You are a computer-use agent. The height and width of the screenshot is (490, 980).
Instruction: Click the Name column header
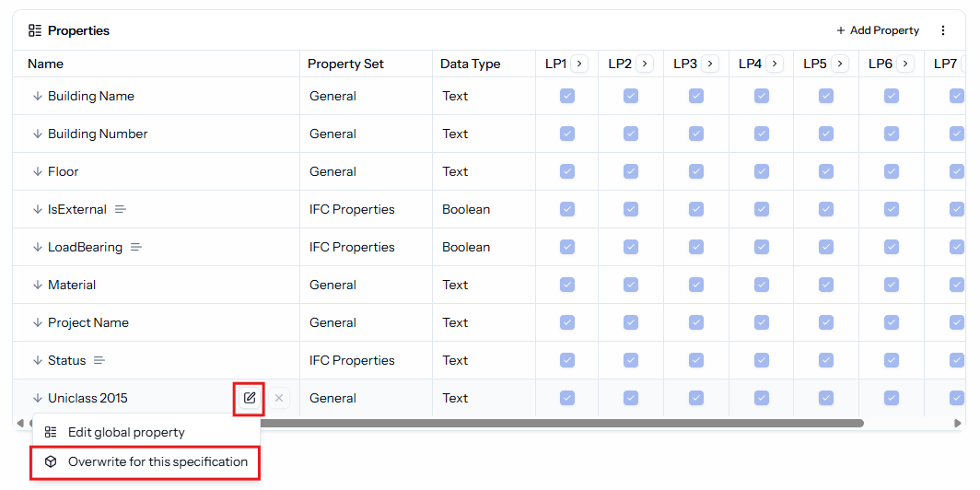click(46, 64)
